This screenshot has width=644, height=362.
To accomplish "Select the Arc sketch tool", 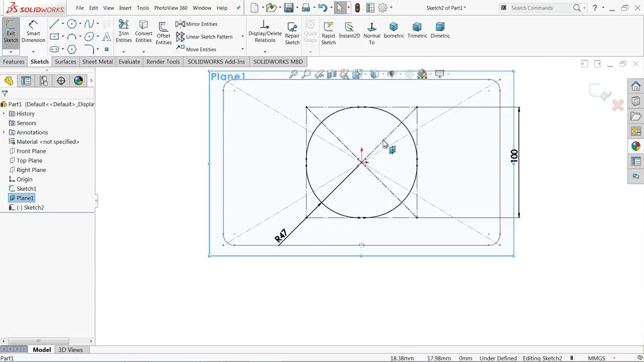I will click(71, 37).
